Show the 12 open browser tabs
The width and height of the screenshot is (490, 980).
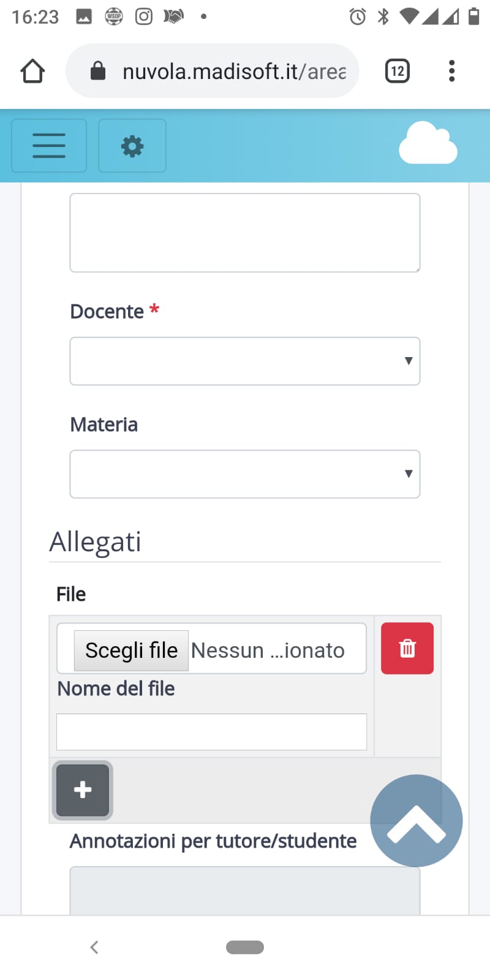tap(398, 71)
